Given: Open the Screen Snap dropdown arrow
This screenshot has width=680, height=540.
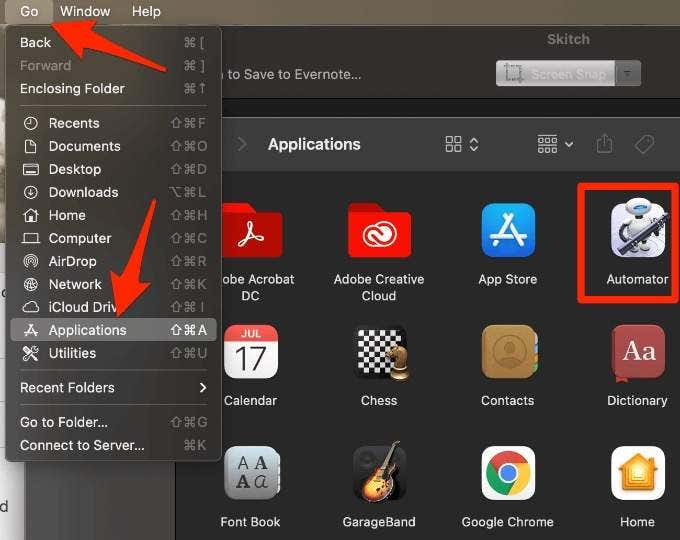Looking at the screenshot, I should click(x=627, y=73).
